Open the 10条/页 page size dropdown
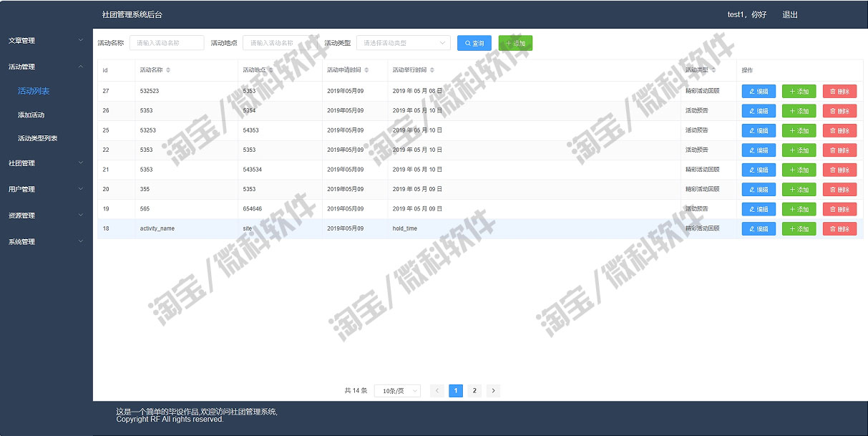The height and width of the screenshot is (436, 868). pos(397,391)
